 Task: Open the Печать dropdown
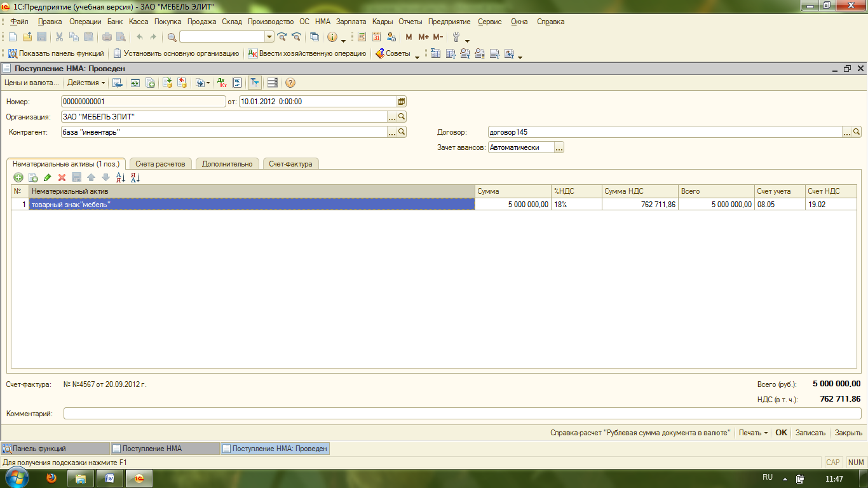coord(753,433)
